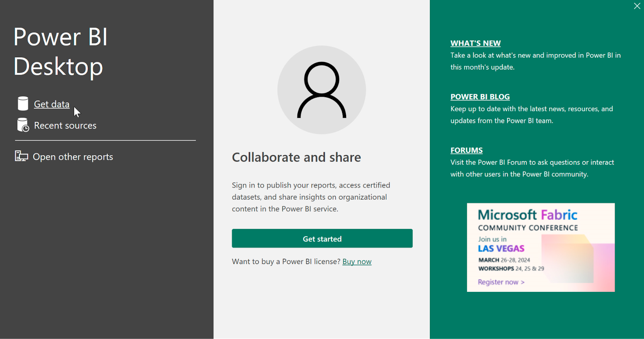The height and width of the screenshot is (339, 644).
Task: Click the Power BI Desktop title
Action: point(60,52)
